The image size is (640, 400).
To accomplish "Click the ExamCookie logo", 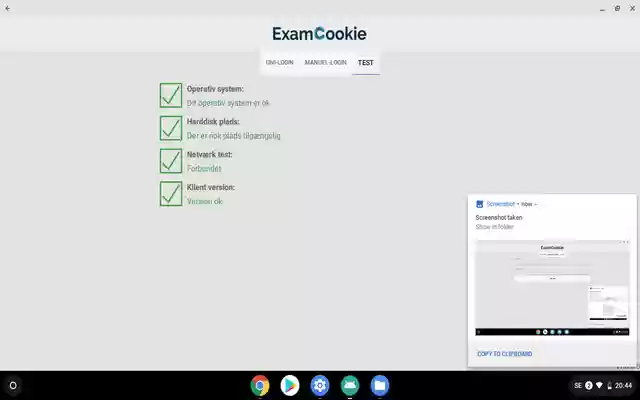I will [319, 34].
